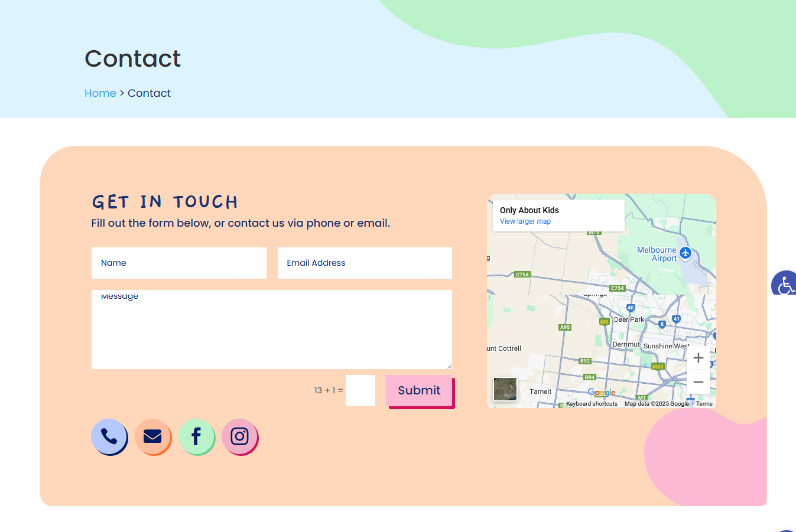Click 'Get in Touch' heading
796x532 pixels.
click(165, 202)
